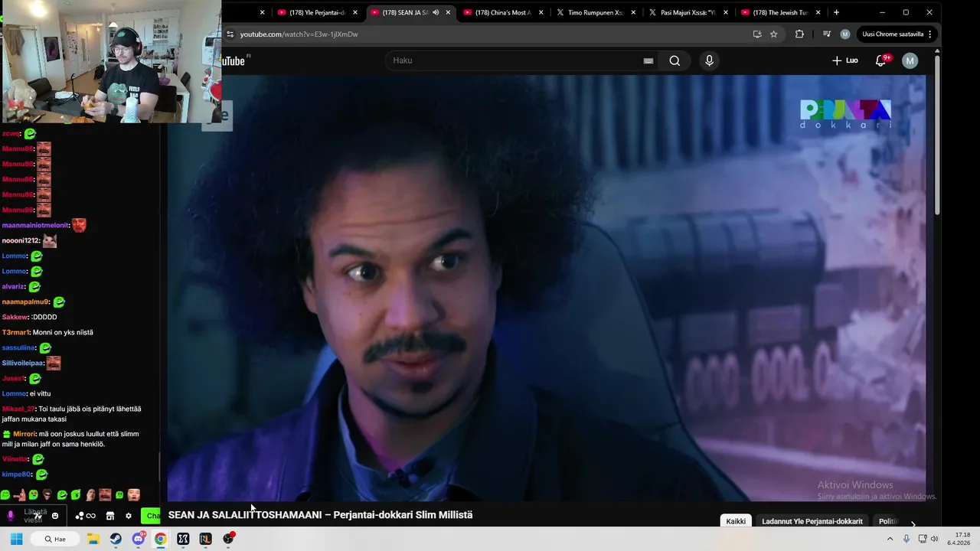Open Discord from the taskbar

pos(139,539)
